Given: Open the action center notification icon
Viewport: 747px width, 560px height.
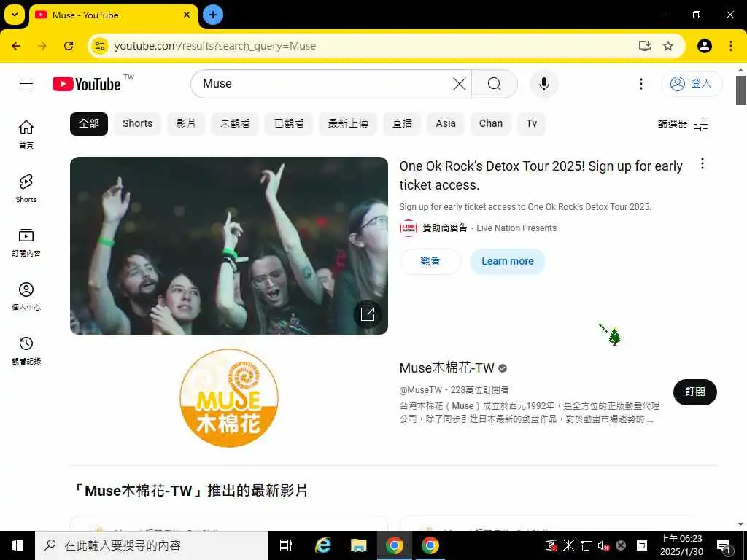Looking at the screenshot, I should pyautogui.click(x=724, y=545).
